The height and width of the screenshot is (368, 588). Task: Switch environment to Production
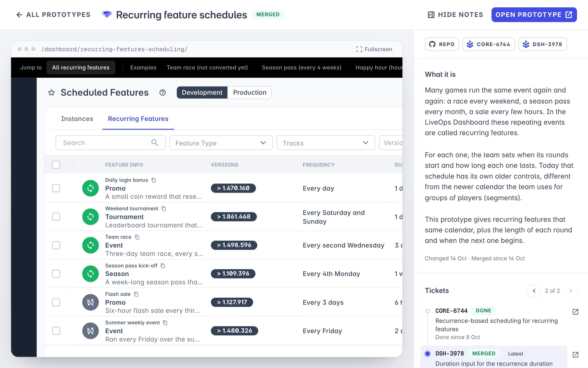tap(250, 92)
